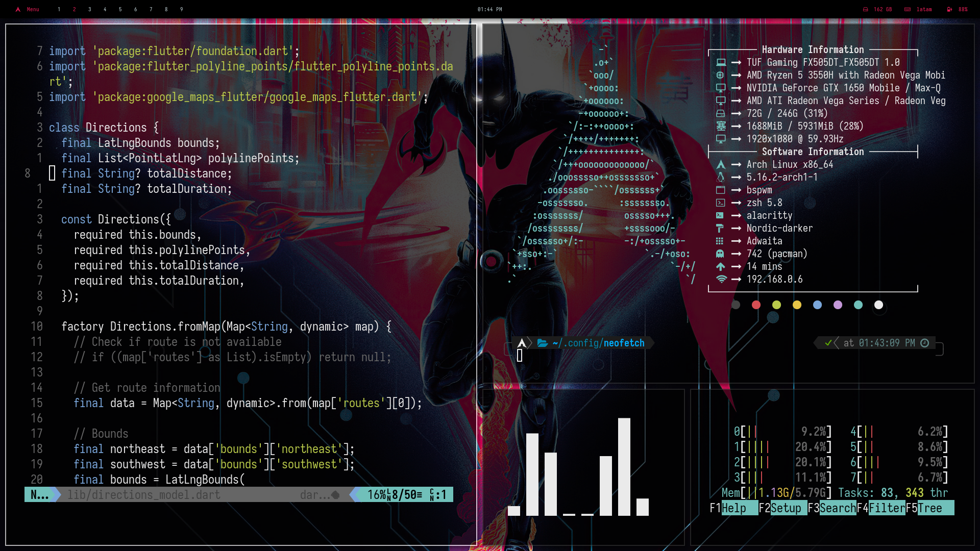
Task: Click the Mem usage bar in htop
Action: click(776, 493)
